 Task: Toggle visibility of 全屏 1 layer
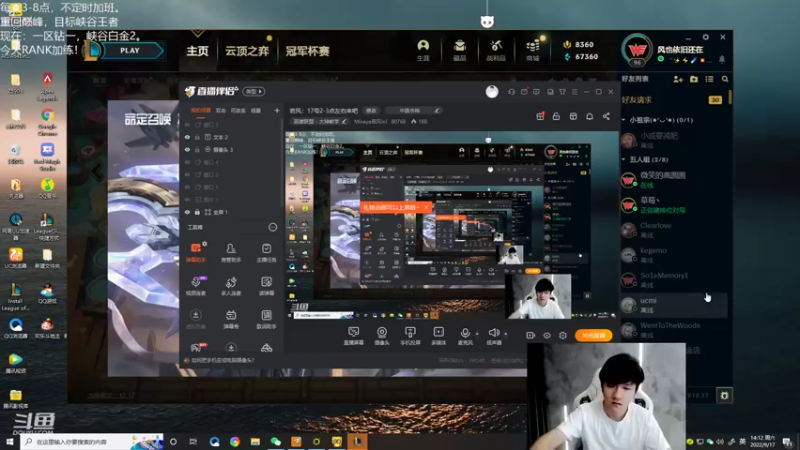(x=187, y=212)
